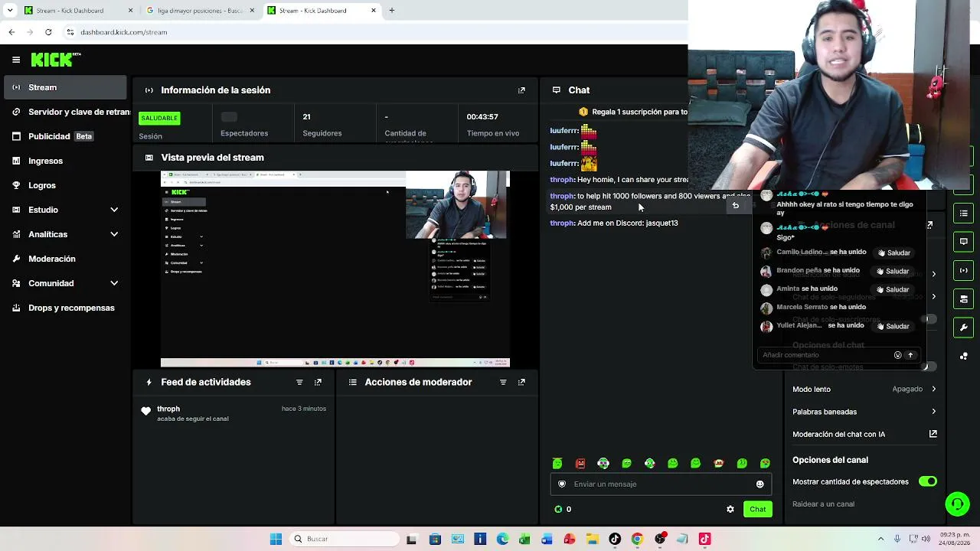The image size is (980, 551).
Task: Open the Palabras baneadas settings chevron
Action: [x=933, y=412]
